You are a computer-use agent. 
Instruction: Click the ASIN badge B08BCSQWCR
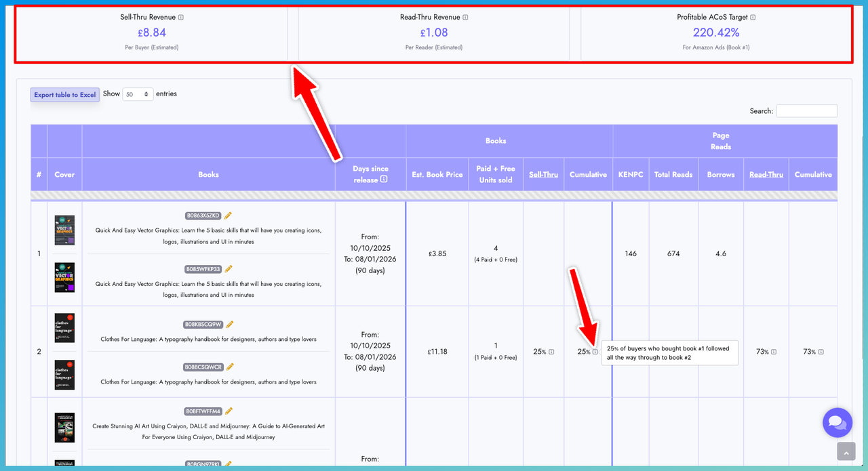(203, 367)
